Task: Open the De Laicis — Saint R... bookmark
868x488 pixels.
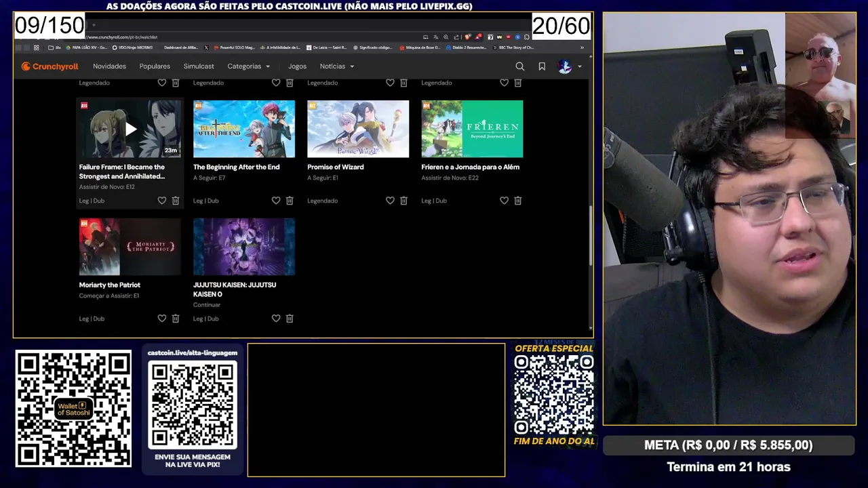Action: [x=327, y=47]
